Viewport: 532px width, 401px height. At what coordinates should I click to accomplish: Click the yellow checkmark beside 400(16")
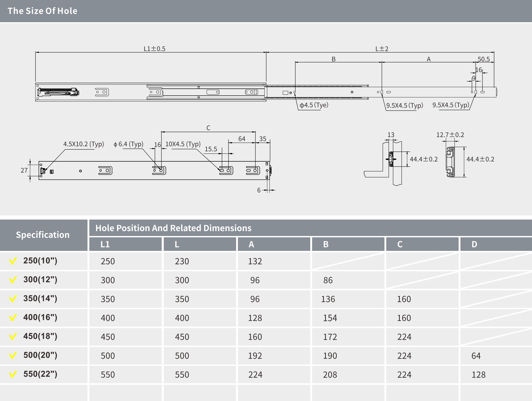13,318
